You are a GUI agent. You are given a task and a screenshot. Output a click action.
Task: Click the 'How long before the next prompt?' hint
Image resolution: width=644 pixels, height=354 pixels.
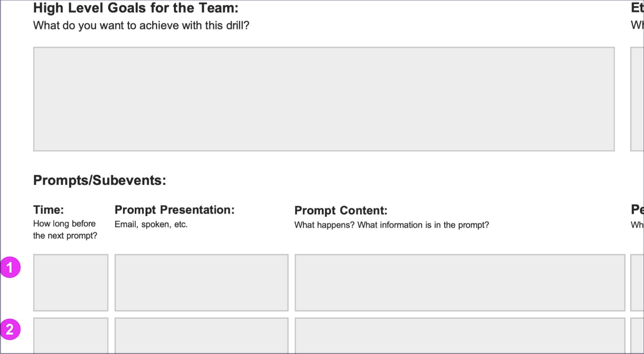pyautogui.click(x=65, y=230)
